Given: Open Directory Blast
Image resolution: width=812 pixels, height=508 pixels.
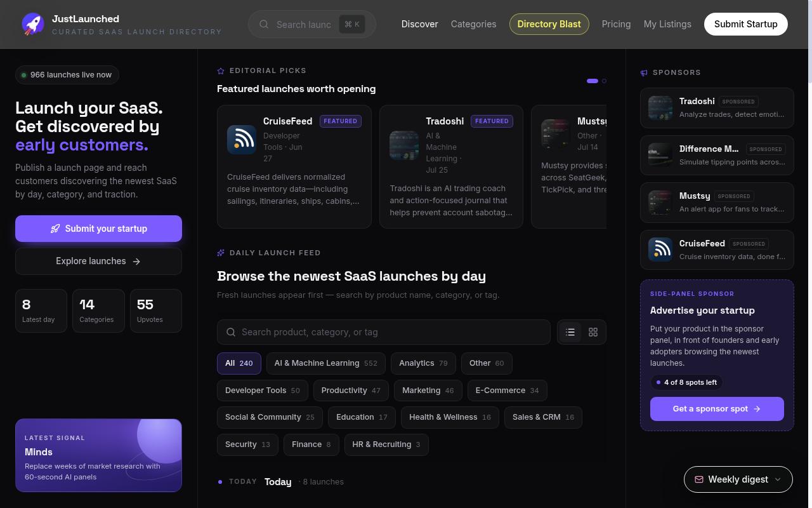Looking at the screenshot, I should tap(549, 24).
